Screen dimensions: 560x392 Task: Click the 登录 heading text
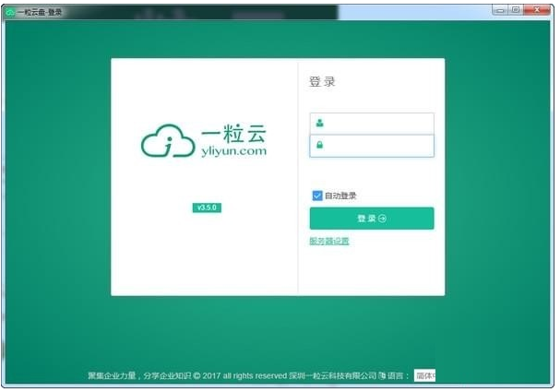pyautogui.click(x=322, y=81)
